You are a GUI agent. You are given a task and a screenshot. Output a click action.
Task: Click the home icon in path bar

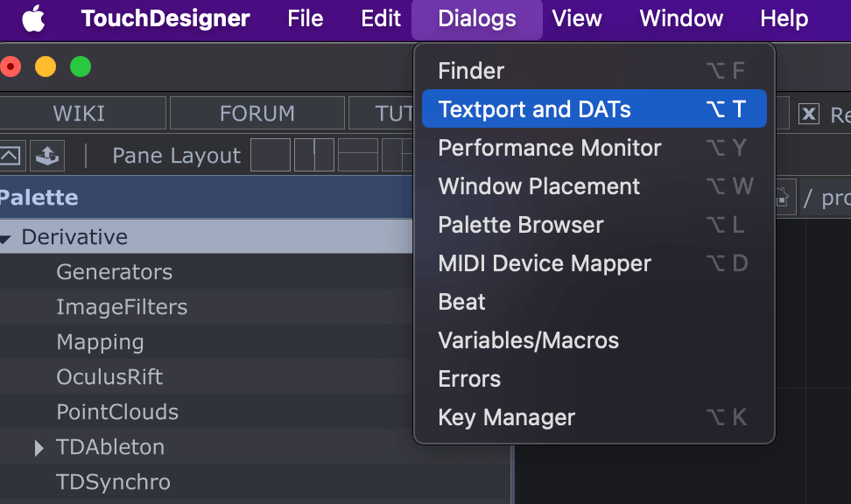pos(782,198)
